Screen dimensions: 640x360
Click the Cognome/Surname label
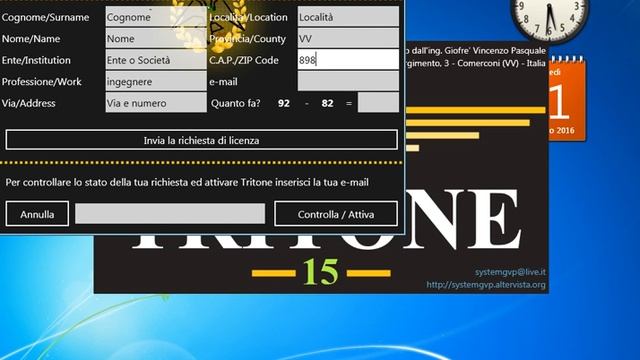pos(45,18)
